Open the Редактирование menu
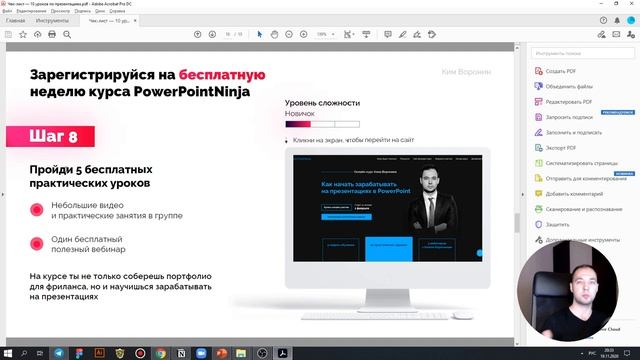Viewport: 640px width, 360px height. point(31,11)
